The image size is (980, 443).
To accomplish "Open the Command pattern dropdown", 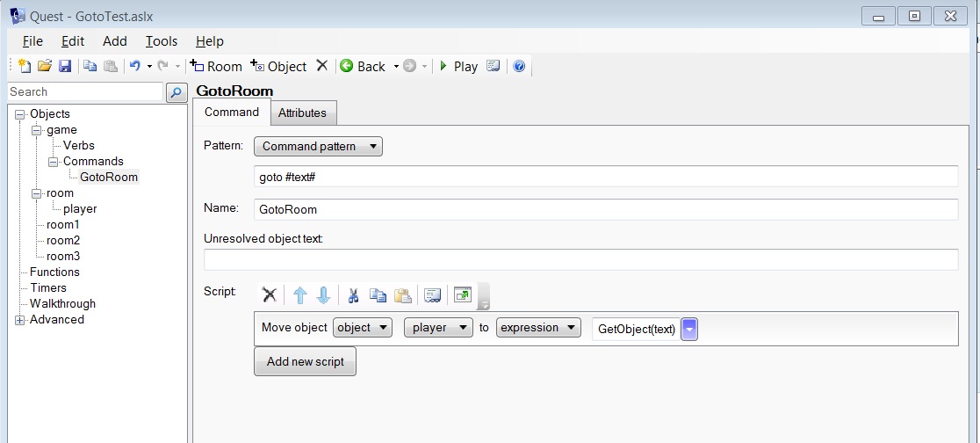I will [x=318, y=147].
